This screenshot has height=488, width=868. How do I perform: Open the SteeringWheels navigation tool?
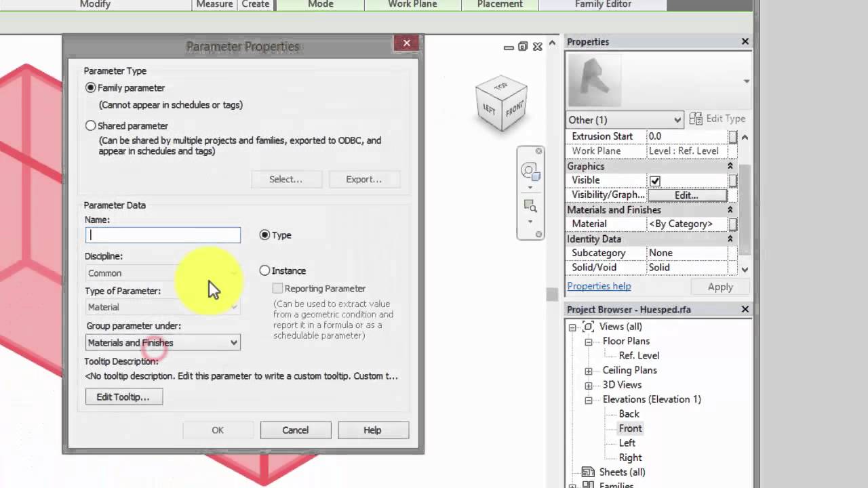click(530, 171)
